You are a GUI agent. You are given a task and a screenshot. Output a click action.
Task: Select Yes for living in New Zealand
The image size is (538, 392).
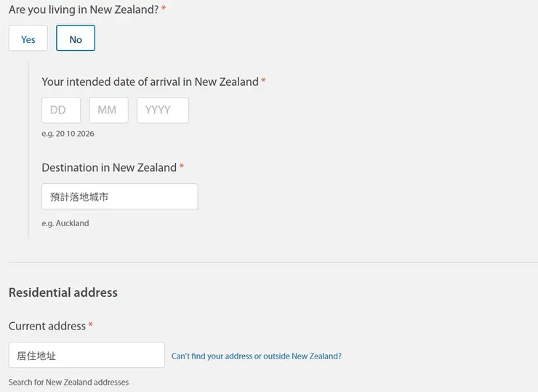pos(28,38)
